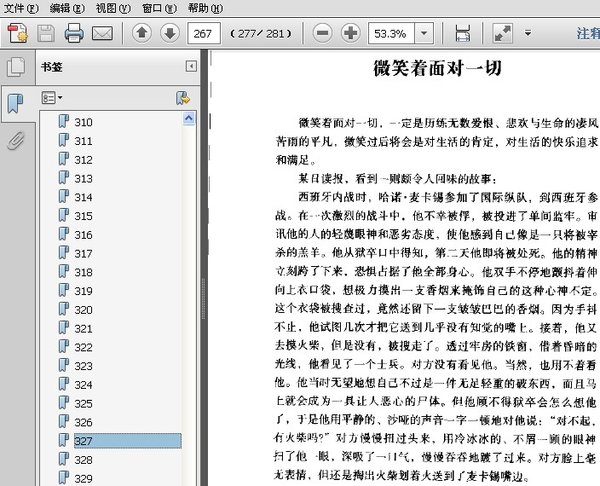Click the zoom in plus button
The width and height of the screenshot is (600, 486).
350,33
